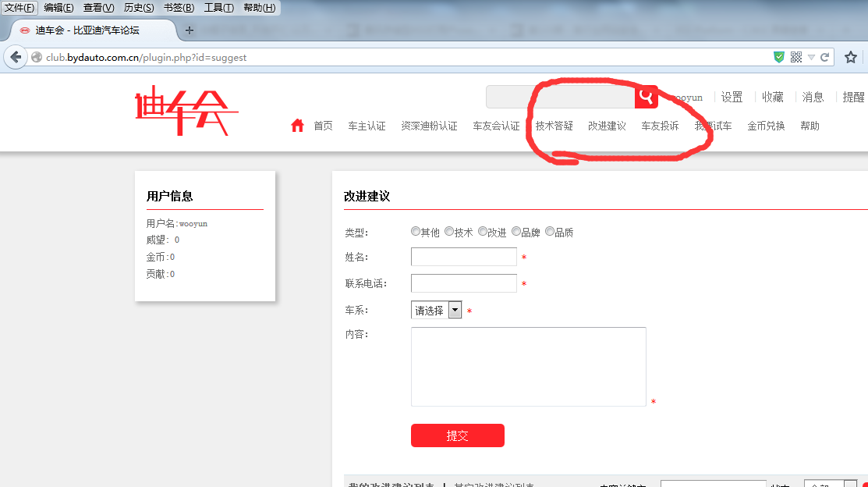Open the 工具(T) menu
868x487 pixels.
[x=218, y=8]
